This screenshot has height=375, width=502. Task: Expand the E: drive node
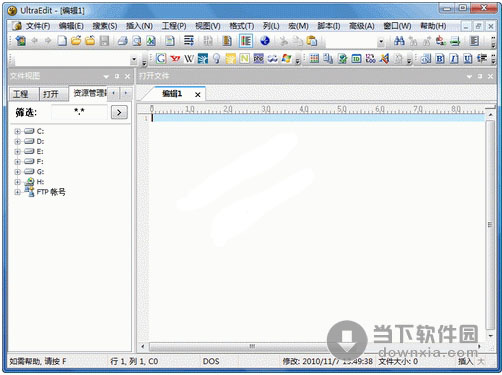(x=18, y=151)
